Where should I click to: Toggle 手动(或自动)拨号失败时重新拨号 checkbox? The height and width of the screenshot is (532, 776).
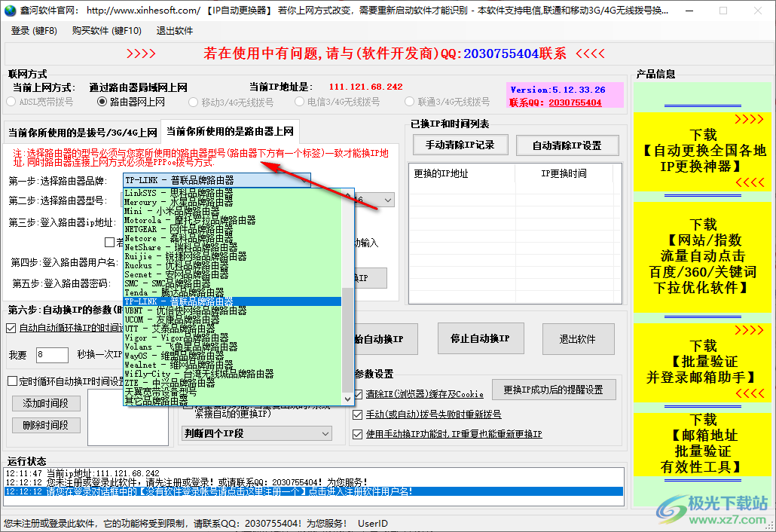(357, 414)
